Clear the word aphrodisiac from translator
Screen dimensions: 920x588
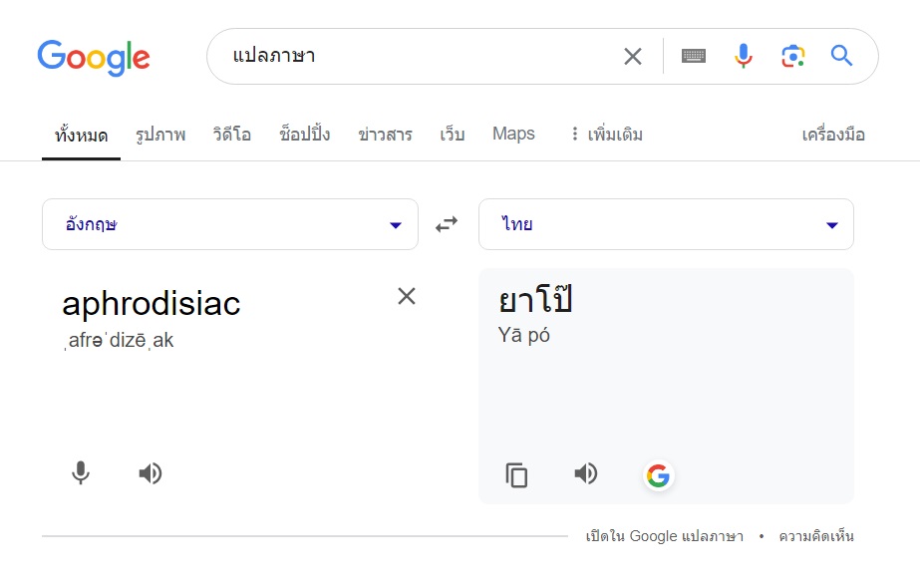pos(407,296)
